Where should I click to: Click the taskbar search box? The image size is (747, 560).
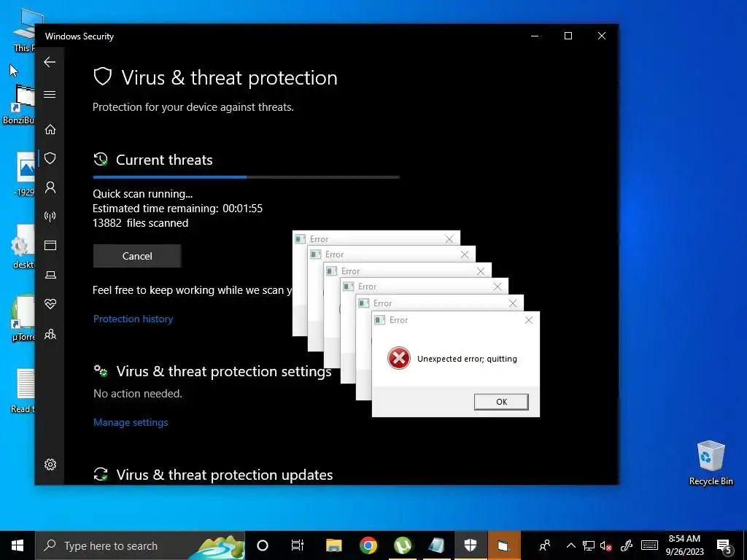[140, 545]
